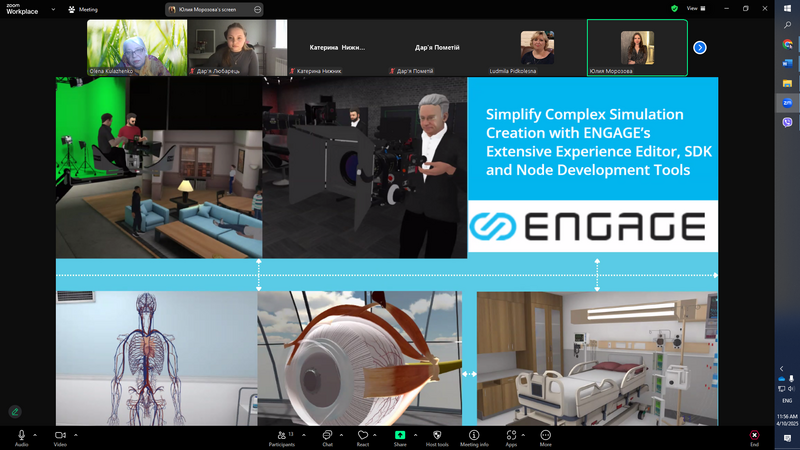Screen dimensions: 800x450
Task: Click the Video camera icon
Action: pyautogui.click(x=60, y=435)
